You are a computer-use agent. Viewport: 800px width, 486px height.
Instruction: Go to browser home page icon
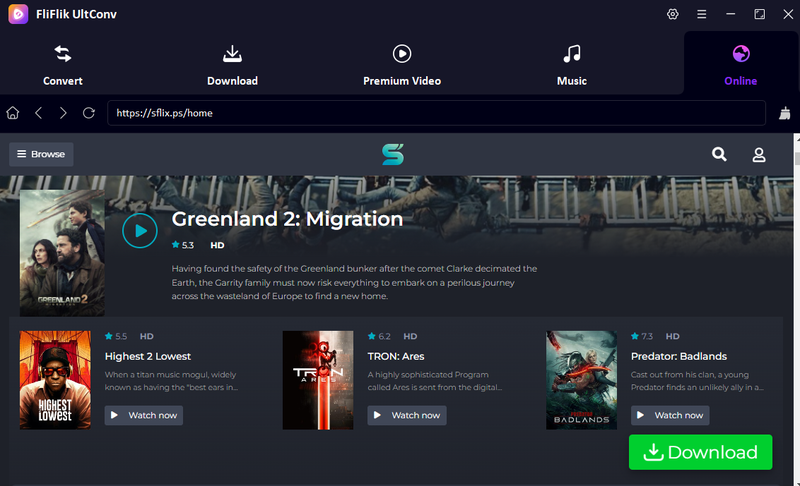coord(13,113)
